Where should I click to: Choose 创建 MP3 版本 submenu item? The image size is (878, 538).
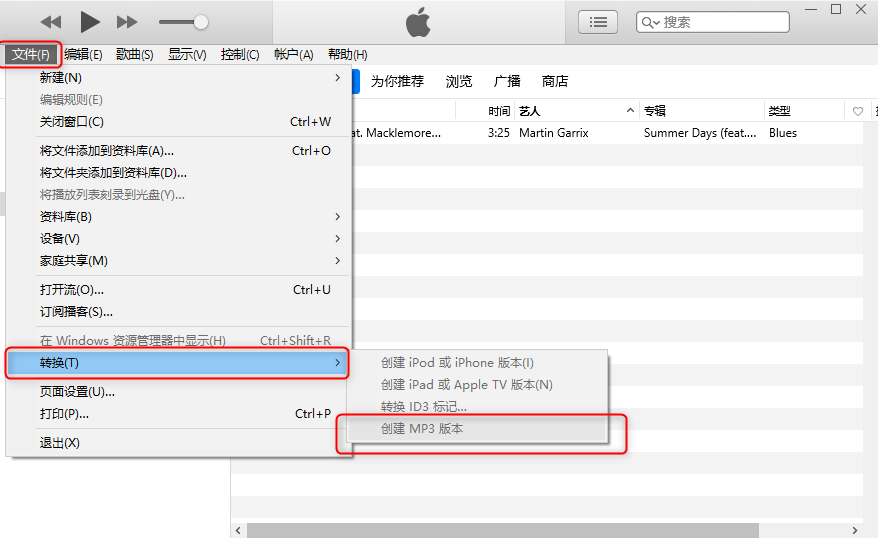(x=478, y=429)
